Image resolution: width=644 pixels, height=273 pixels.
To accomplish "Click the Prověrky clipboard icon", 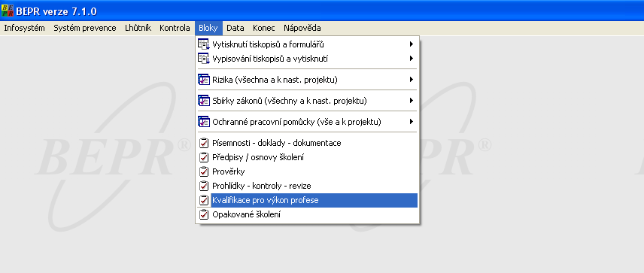I will click(204, 171).
